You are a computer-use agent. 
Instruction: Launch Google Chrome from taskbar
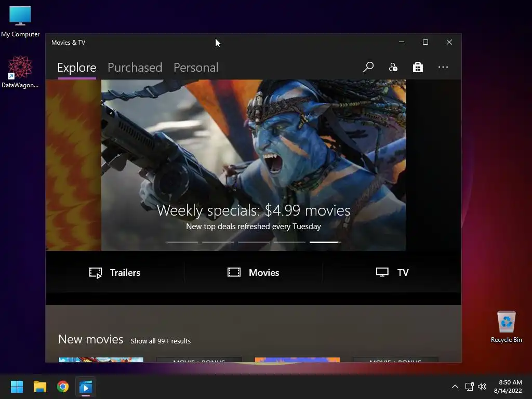(63, 387)
